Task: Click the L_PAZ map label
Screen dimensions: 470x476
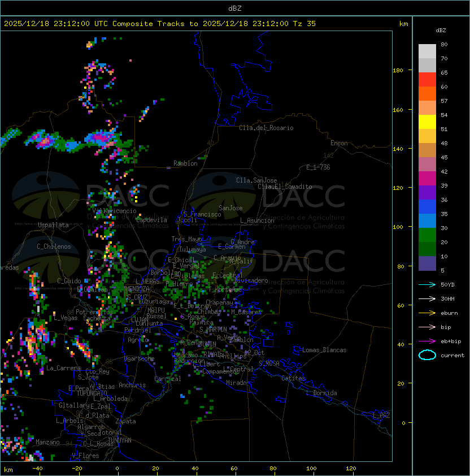Action: click(381, 416)
